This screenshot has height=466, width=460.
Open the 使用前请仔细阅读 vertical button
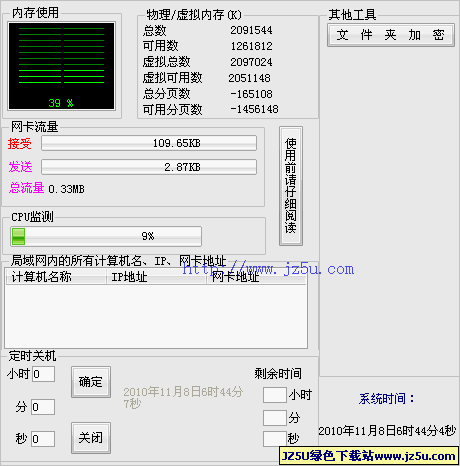click(291, 186)
